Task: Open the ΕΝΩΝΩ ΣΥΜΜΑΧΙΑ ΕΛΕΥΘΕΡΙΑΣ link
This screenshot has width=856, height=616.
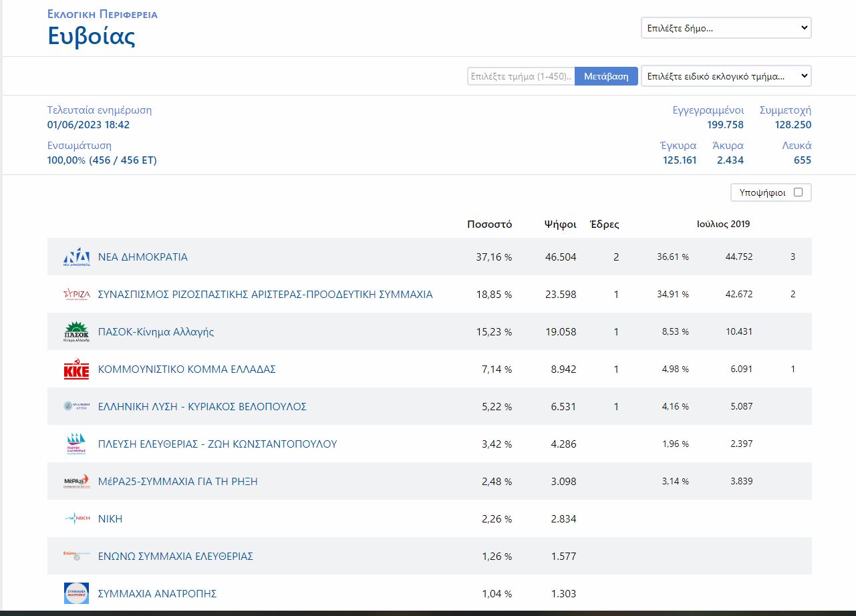Action: coord(176,557)
